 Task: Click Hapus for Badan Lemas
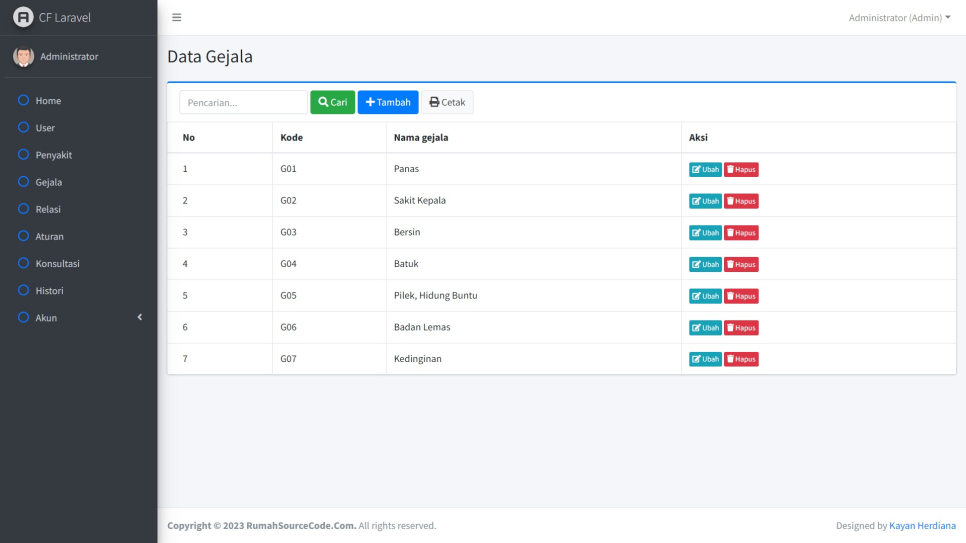coord(741,327)
